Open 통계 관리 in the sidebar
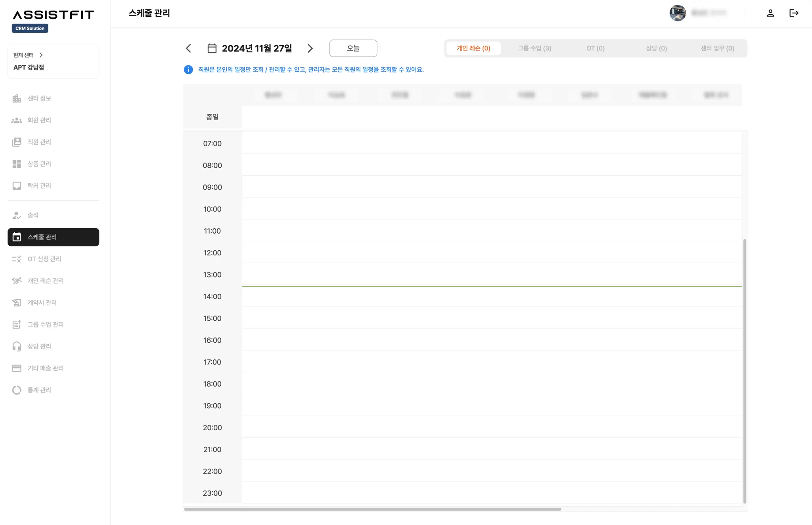The height and width of the screenshot is (525, 812). (x=39, y=390)
